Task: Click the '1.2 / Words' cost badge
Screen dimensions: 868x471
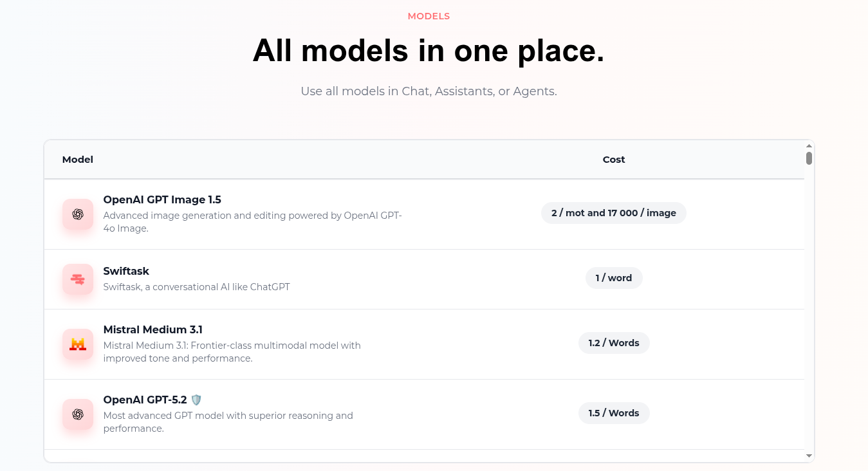Action: click(x=614, y=343)
